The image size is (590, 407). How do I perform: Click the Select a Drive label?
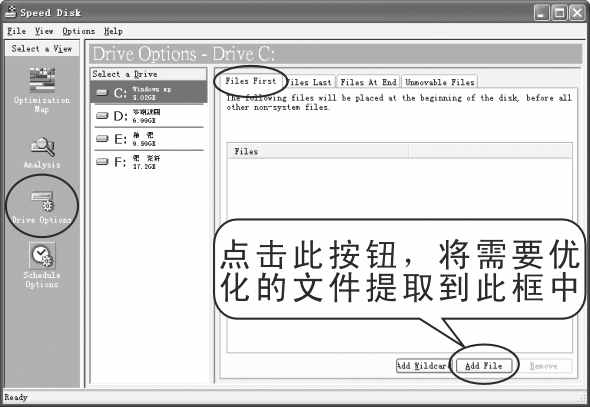pyautogui.click(x=125, y=74)
